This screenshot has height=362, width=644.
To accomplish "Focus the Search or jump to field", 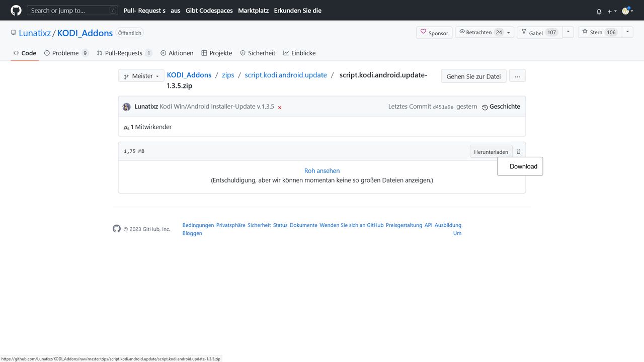I will click(72, 10).
